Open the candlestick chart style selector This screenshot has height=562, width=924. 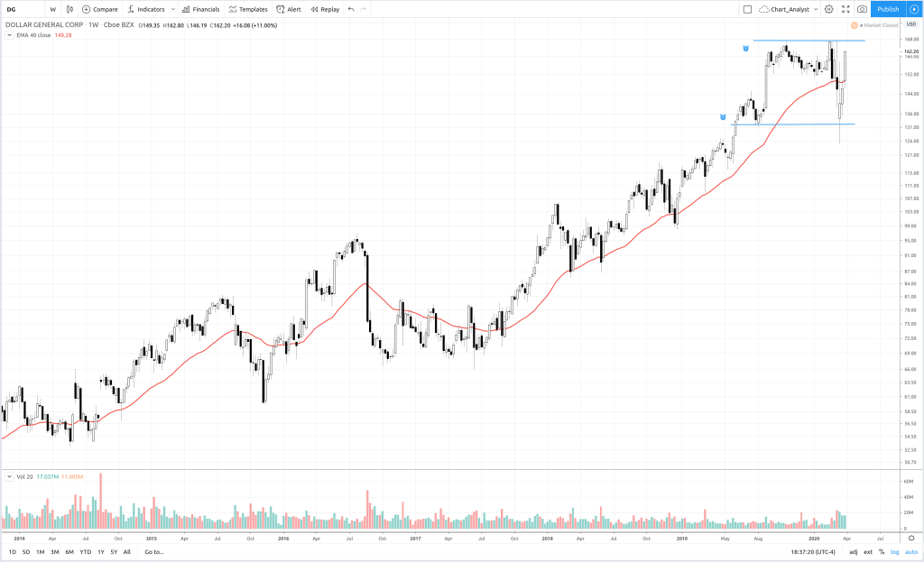tap(69, 9)
